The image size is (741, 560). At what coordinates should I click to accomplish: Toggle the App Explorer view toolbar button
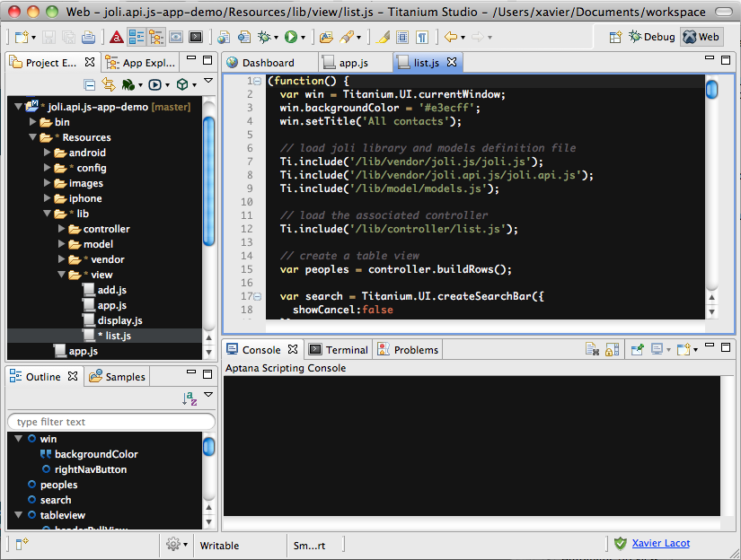click(156, 37)
